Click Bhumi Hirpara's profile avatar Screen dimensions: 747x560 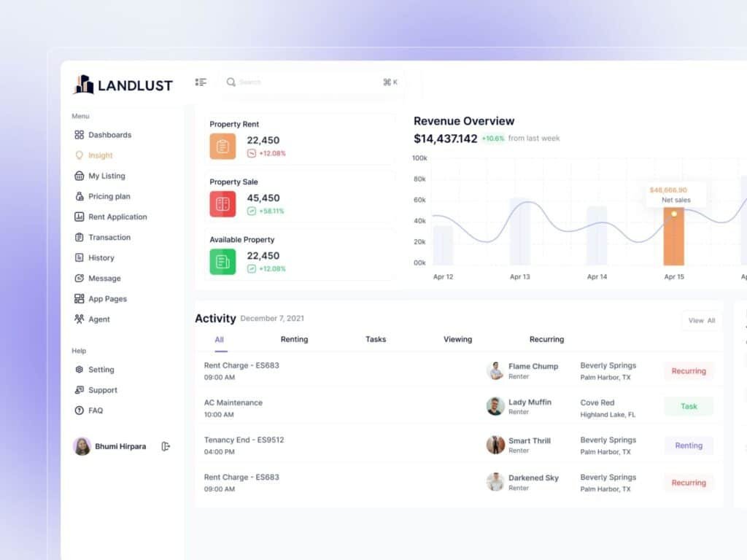pos(82,446)
